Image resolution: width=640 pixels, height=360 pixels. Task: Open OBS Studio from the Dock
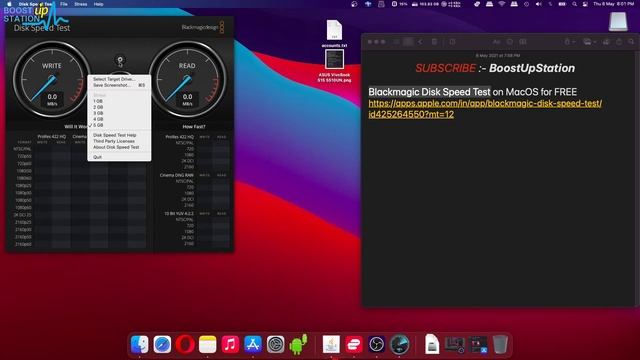[376, 344]
